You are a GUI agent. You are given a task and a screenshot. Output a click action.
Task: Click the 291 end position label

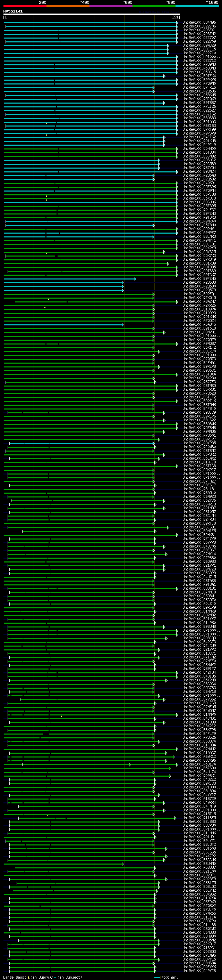[175, 17]
